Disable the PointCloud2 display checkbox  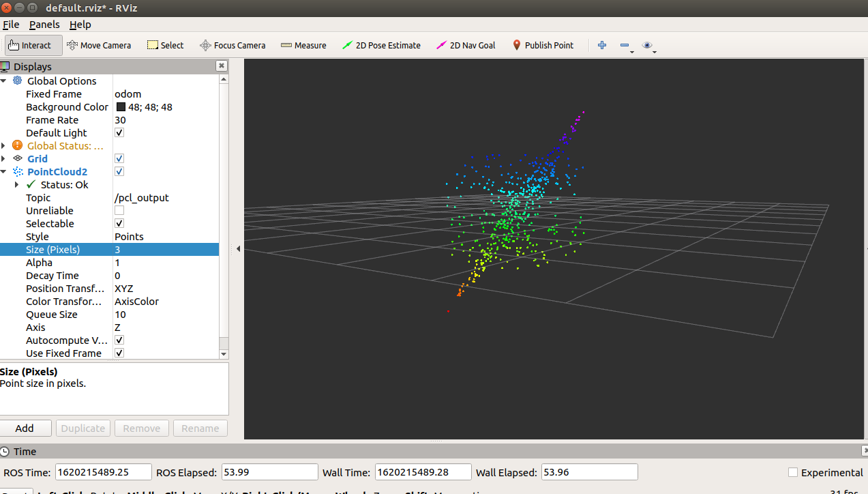[119, 171]
